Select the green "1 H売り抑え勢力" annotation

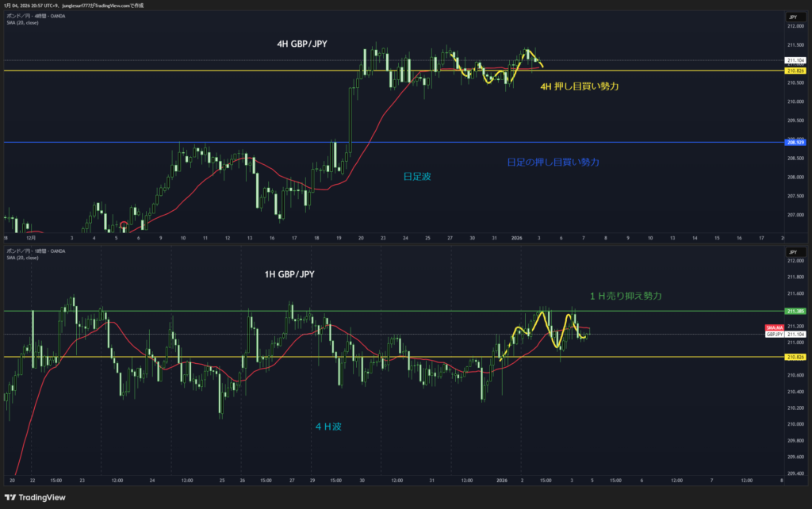click(x=625, y=296)
